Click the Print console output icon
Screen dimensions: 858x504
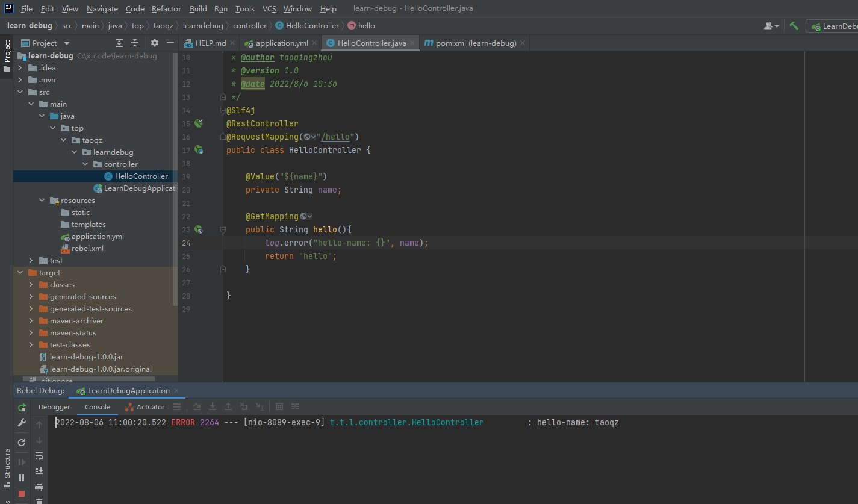tap(39, 487)
